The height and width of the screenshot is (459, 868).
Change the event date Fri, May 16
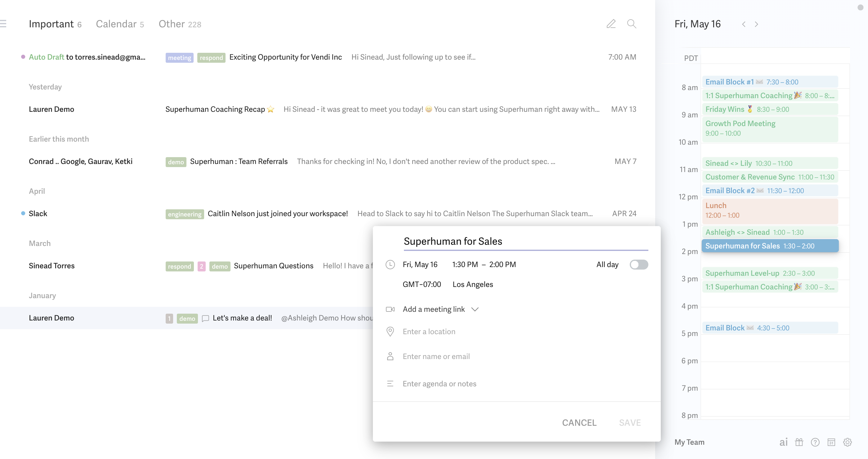(x=420, y=264)
